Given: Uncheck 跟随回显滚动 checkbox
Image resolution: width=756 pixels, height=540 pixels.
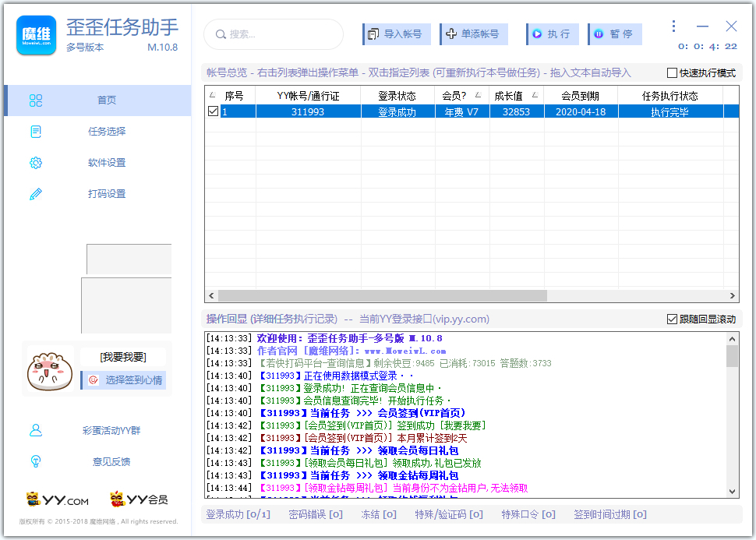Looking at the screenshot, I should pyautogui.click(x=672, y=319).
